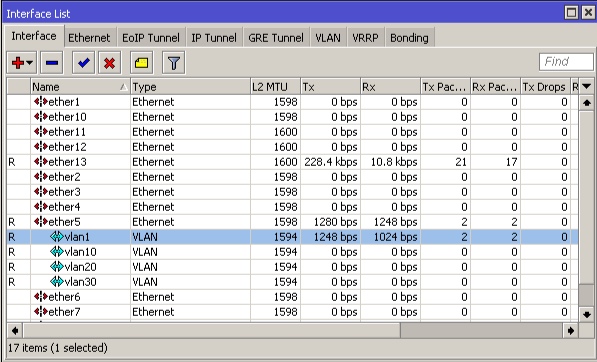Screen dimensions: 597x362
Task: Click the Tx packets value 21
Action: 461,162
